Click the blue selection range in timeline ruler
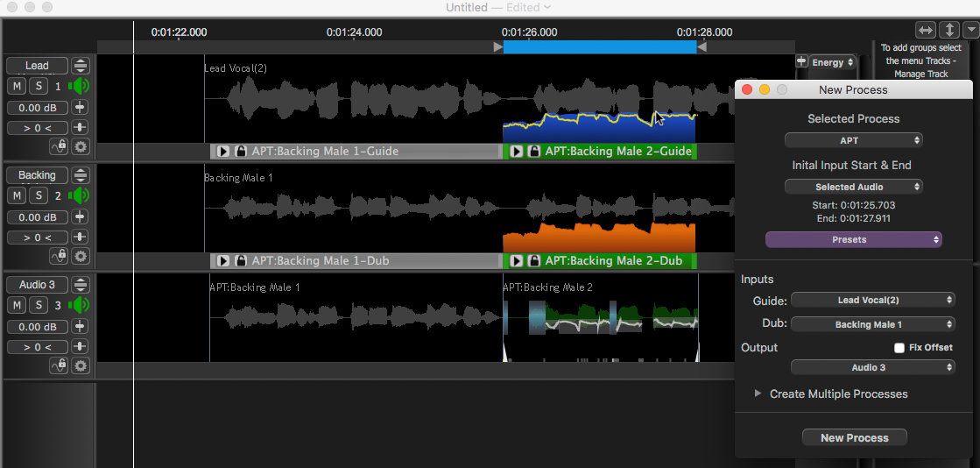This screenshot has width=980, height=468. [x=600, y=46]
